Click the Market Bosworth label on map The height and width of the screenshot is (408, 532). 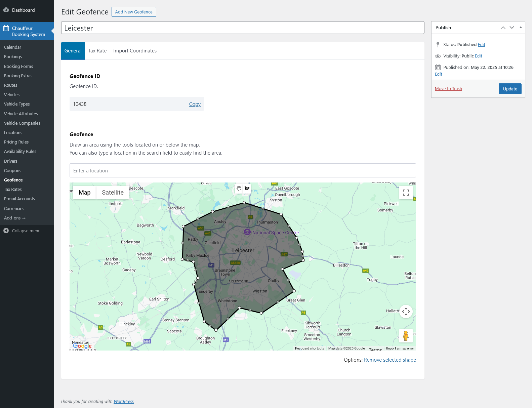[112, 261]
